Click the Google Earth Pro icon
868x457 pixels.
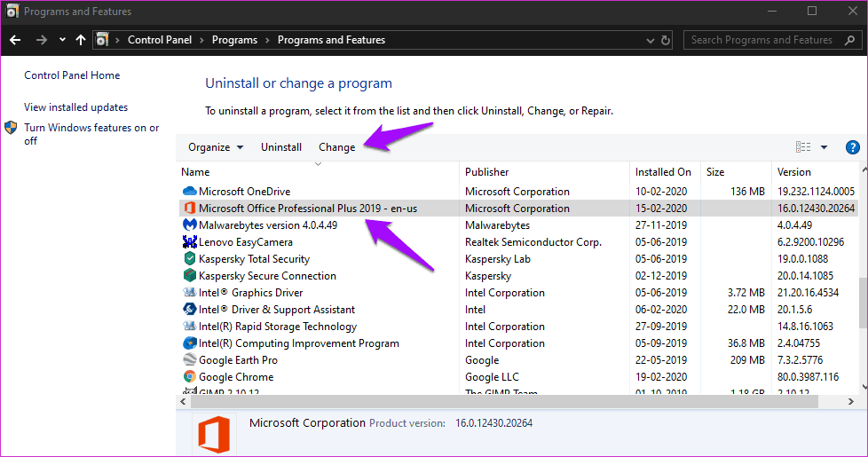click(x=189, y=360)
